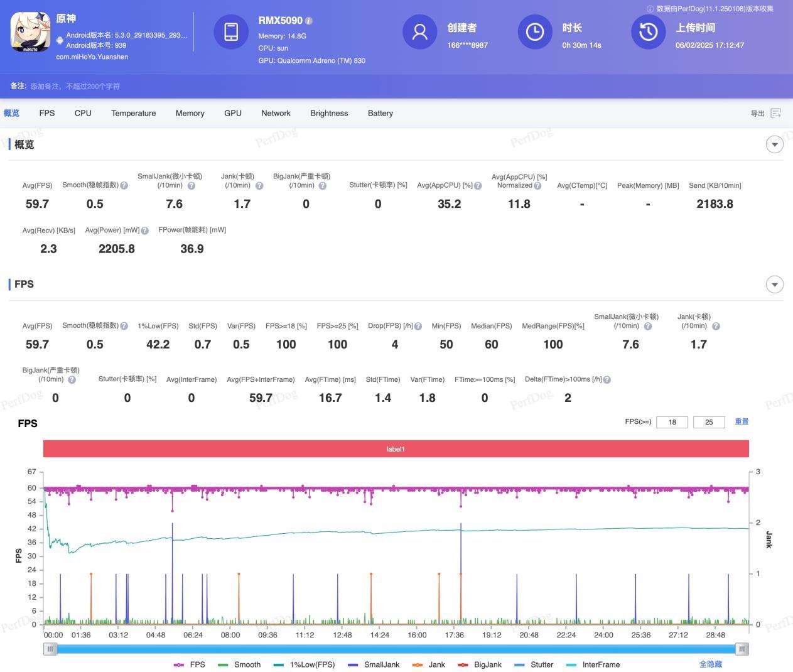793x672 pixels.
Task: Click the creator user profile icon
Action: pyautogui.click(x=419, y=31)
